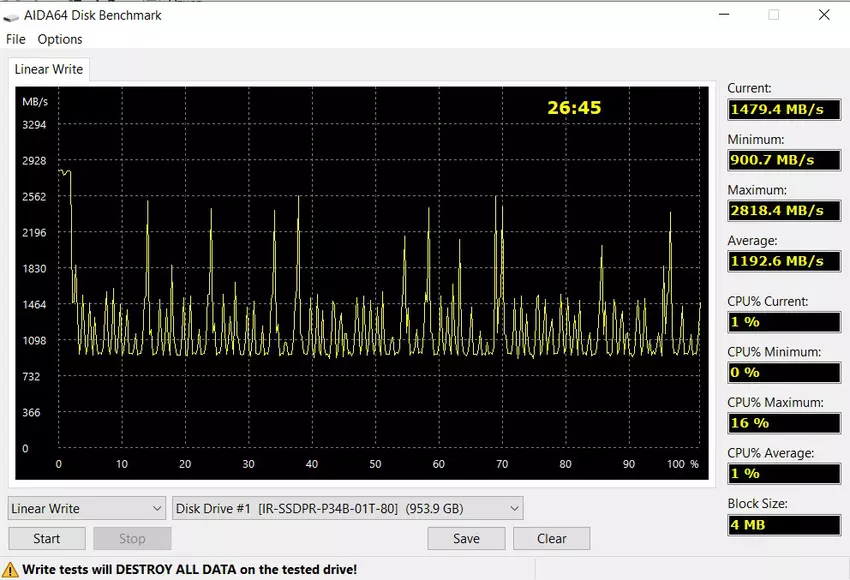
Task: Click the AIDA64 disk icon in title bar
Action: coord(12,16)
